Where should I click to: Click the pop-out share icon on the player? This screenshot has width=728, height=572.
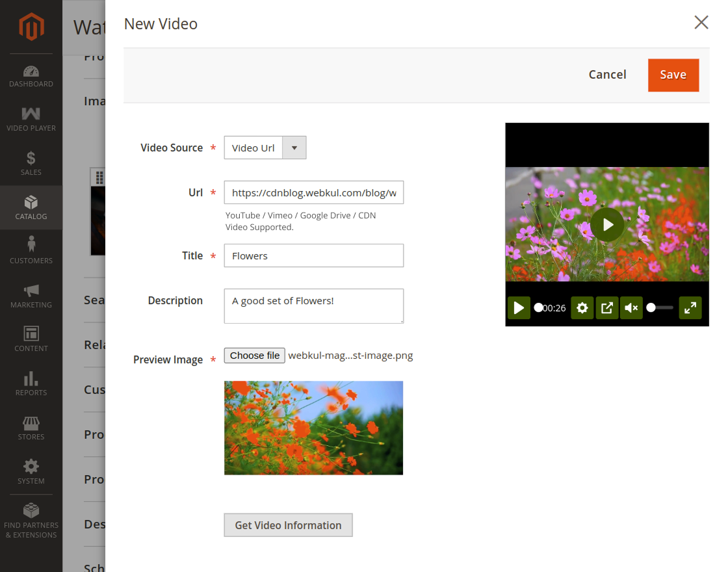click(x=606, y=307)
